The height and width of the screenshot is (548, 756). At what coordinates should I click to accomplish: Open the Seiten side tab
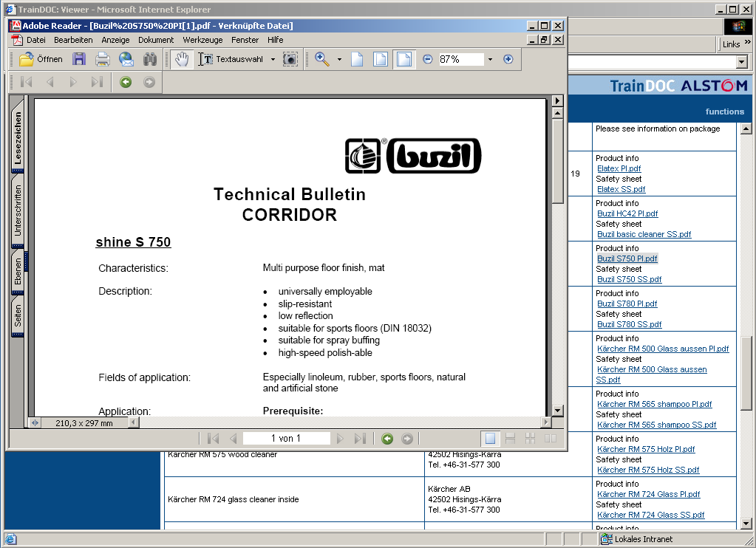tap(18, 315)
